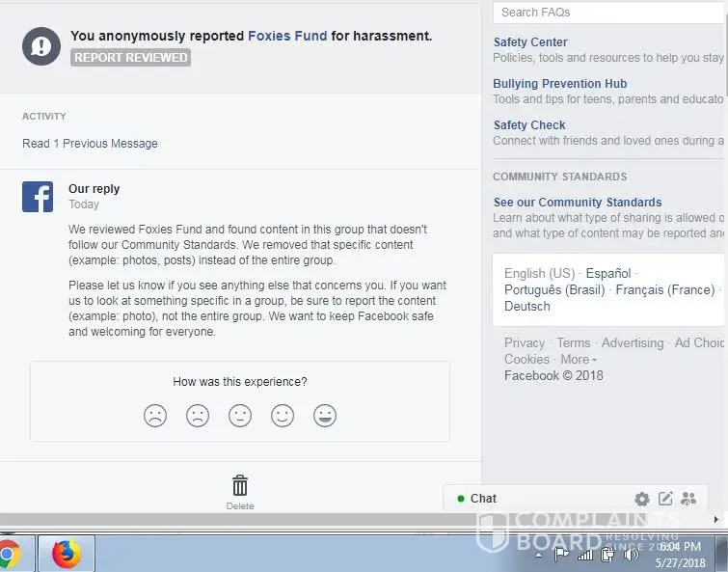
Task: Open the Foxies Fund link
Action: pyautogui.click(x=287, y=36)
